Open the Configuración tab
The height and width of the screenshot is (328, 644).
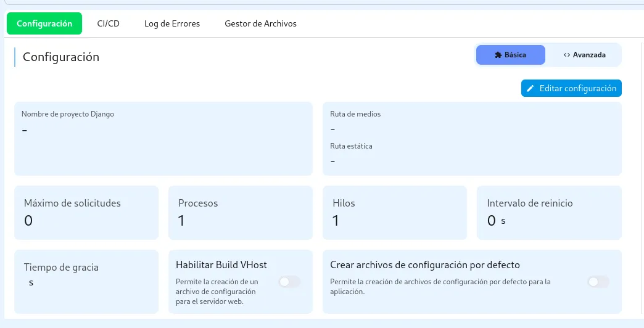click(x=44, y=23)
